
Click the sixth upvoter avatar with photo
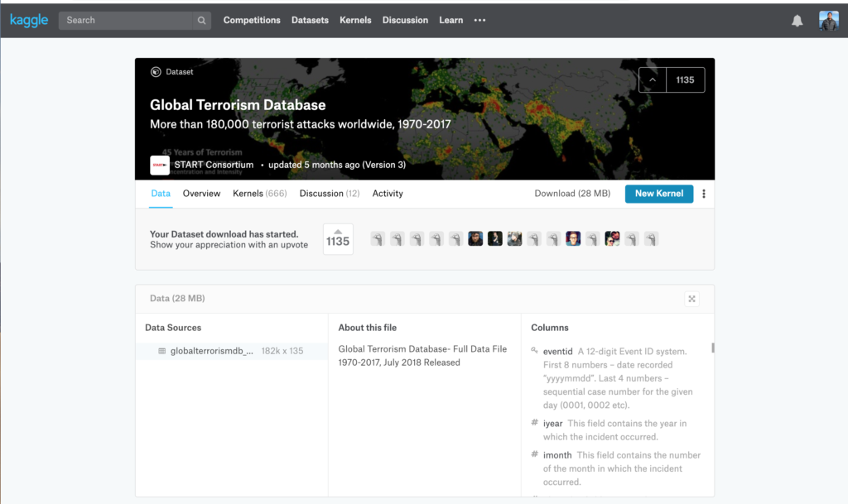point(475,239)
